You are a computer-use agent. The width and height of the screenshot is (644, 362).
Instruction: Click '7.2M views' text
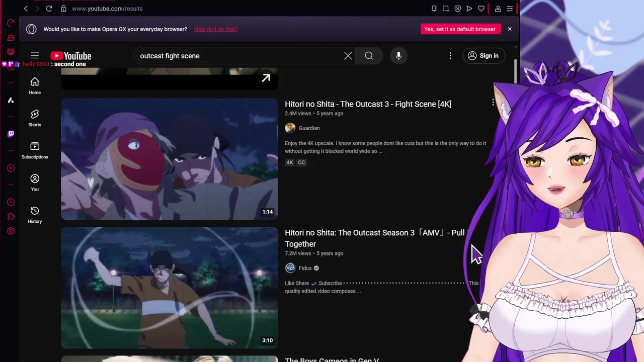coord(298,253)
